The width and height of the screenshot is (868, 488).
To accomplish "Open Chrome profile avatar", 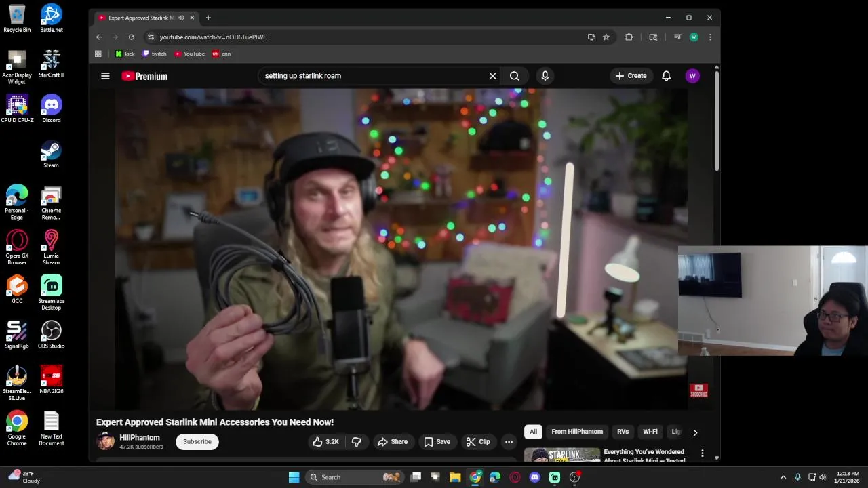I will [694, 37].
